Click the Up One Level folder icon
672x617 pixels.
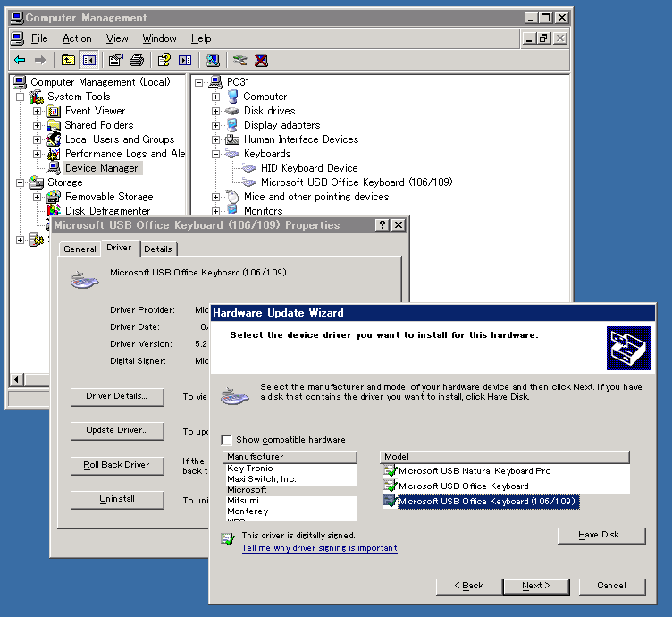pyautogui.click(x=68, y=60)
